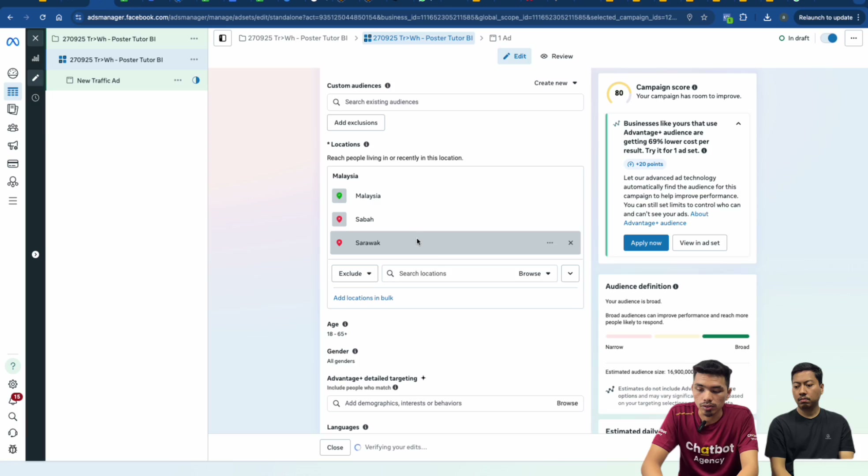The image size is (868, 476).
Task: Open the Audiences people icon
Action: click(x=13, y=128)
